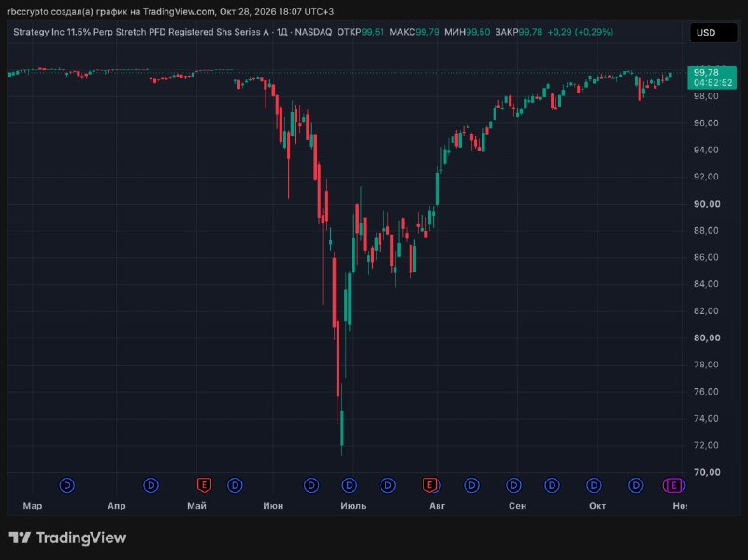Click the green 99,78 current price label
Screen dimensions: 748x560
click(x=706, y=73)
